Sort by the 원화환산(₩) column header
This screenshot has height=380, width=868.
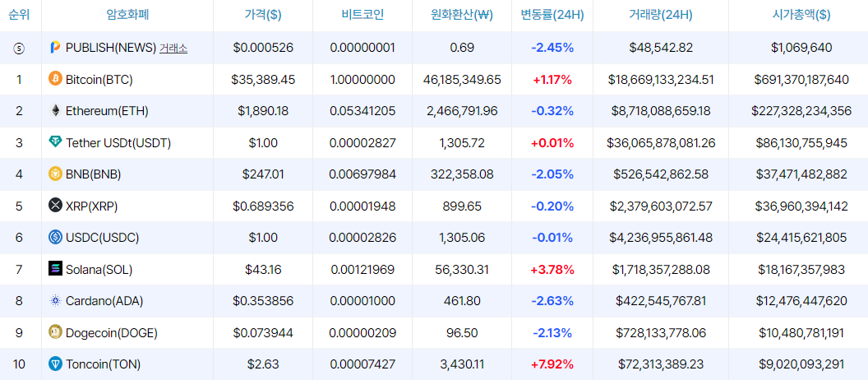(x=462, y=15)
